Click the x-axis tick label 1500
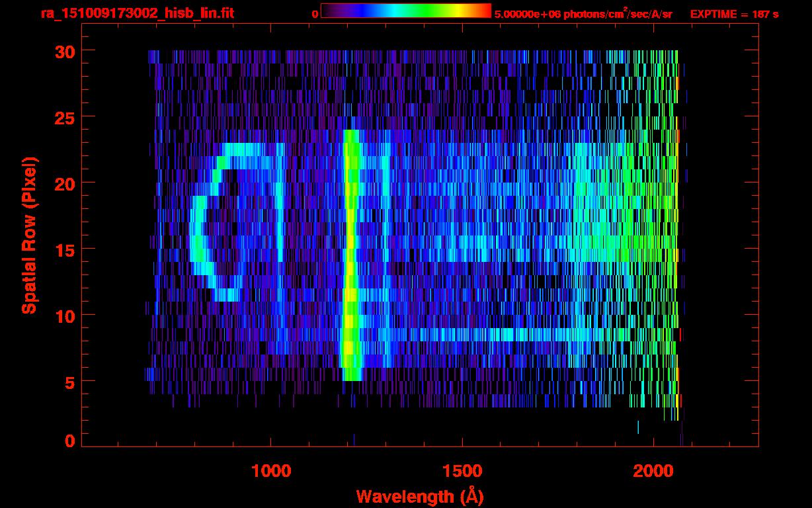The height and width of the screenshot is (508, 812). pos(462,471)
